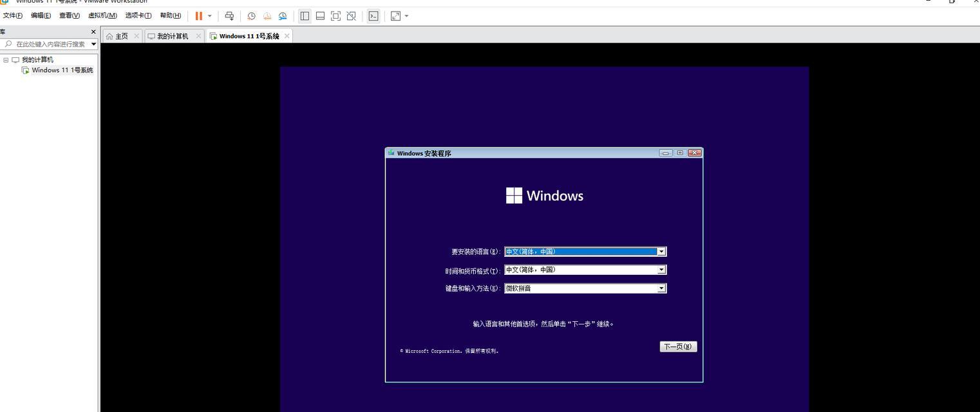This screenshot has width=980, height=412.
Task: Toggle the library sidebar view icon
Action: (x=305, y=16)
